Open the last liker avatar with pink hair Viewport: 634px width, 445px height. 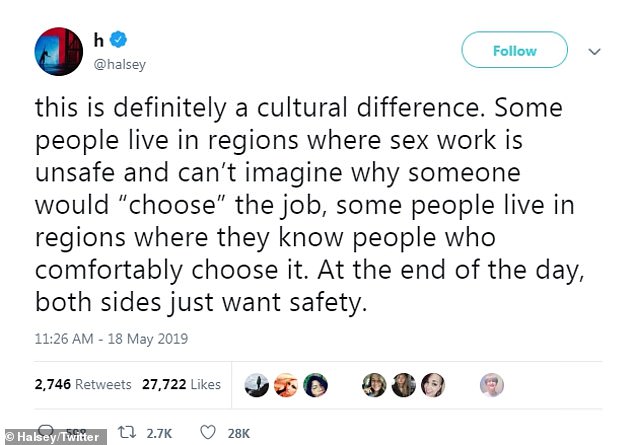[493, 385]
